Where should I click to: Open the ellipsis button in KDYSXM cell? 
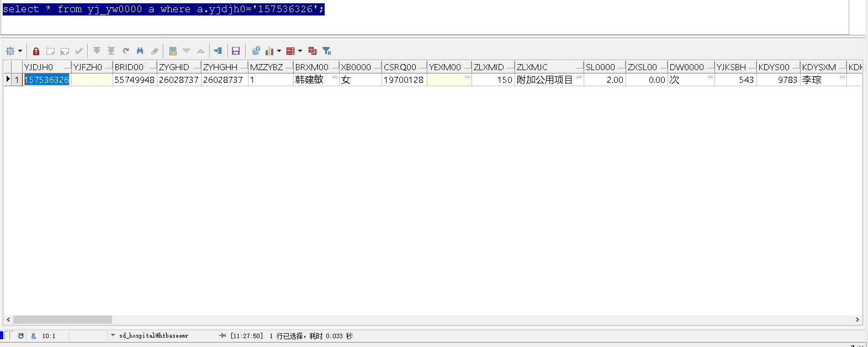[842, 77]
